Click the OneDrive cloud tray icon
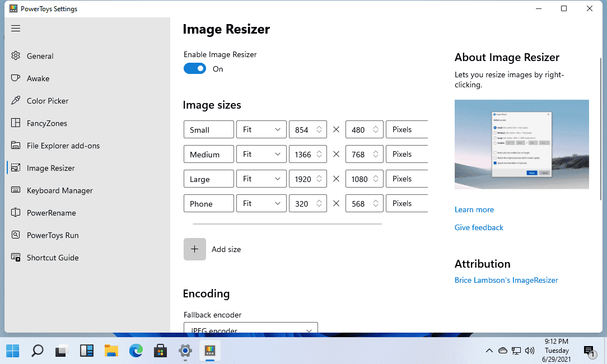607x364 pixels. (502, 351)
